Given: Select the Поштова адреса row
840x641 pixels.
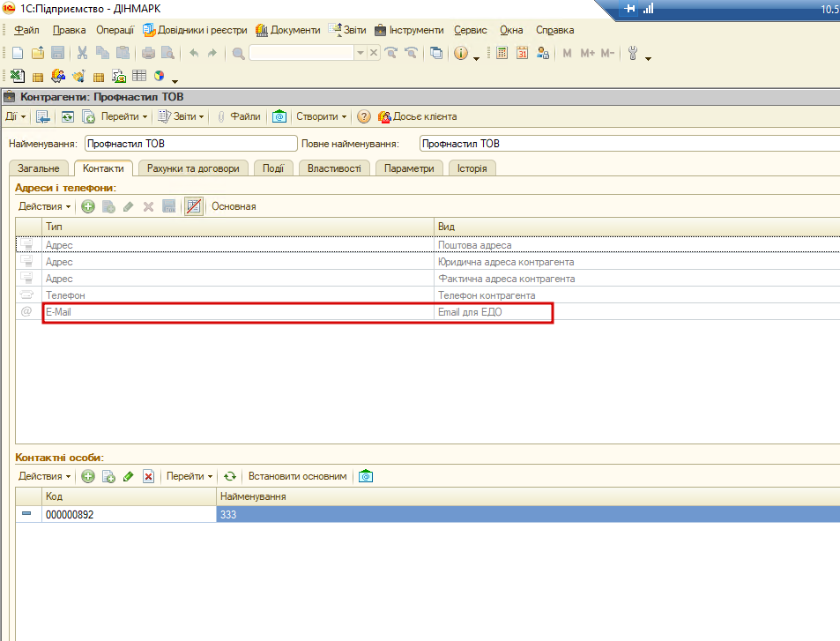Looking at the screenshot, I should (x=428, y=245).
